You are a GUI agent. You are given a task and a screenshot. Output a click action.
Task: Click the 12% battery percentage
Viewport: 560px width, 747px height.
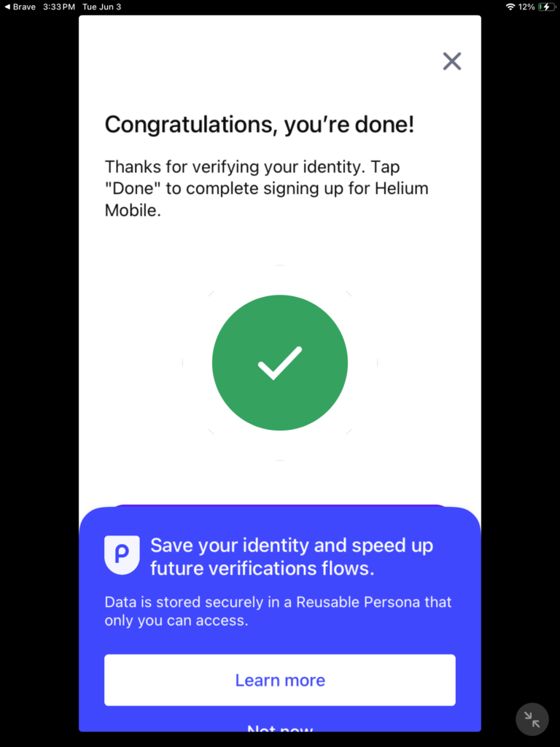click(526, 7)
